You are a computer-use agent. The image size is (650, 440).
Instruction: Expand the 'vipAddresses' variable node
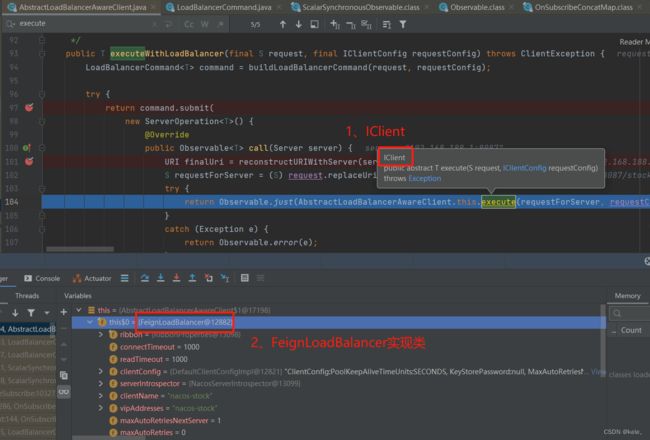click(x=100, y=408)
